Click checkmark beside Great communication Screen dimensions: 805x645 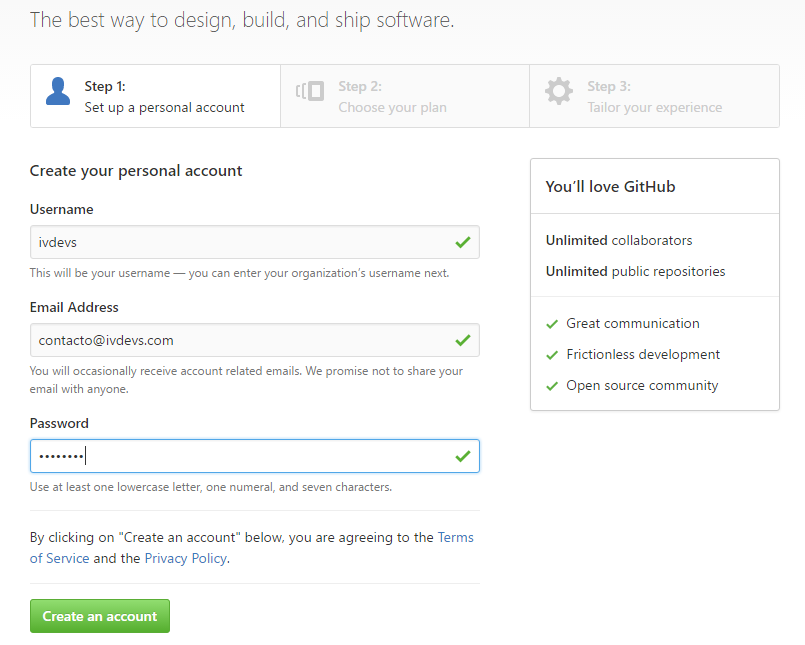coord(552,324)
